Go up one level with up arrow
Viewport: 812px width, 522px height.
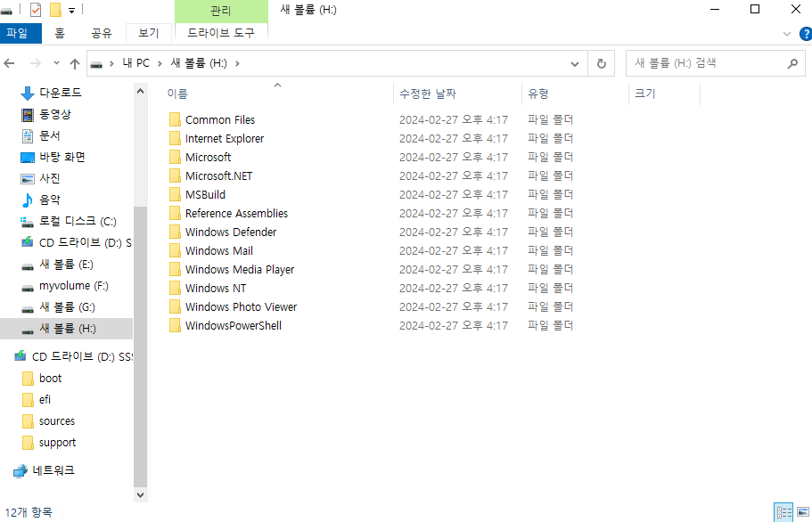tap(75, 63)
